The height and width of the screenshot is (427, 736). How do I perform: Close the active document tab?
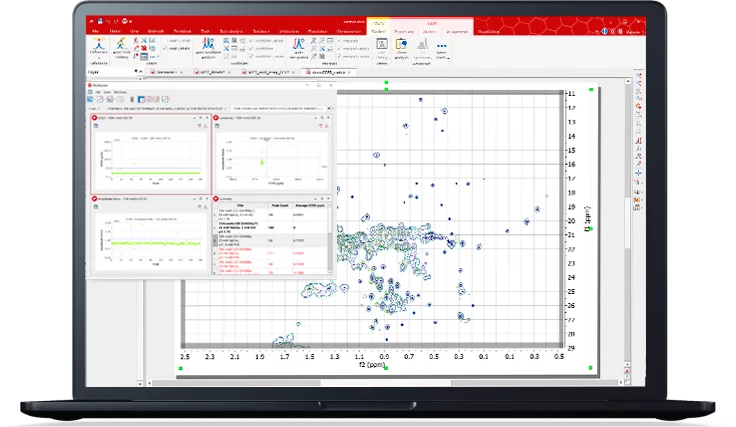pos(350,72)
